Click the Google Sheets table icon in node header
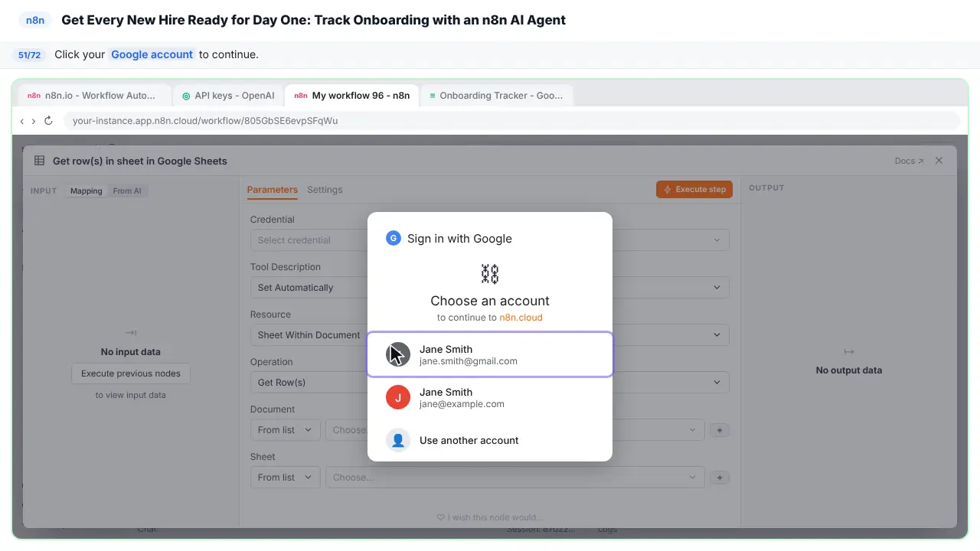This screenshot has height=551, width=980. (x=39, y=161)
